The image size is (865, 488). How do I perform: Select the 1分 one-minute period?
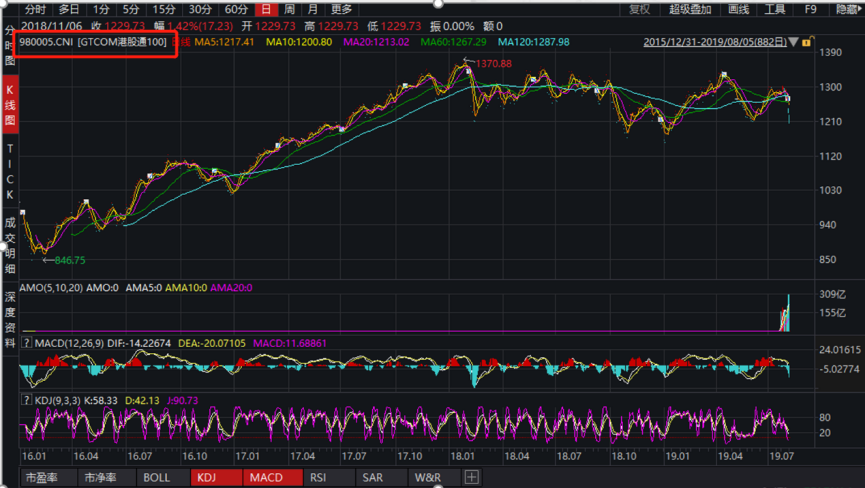pos(101,9)
